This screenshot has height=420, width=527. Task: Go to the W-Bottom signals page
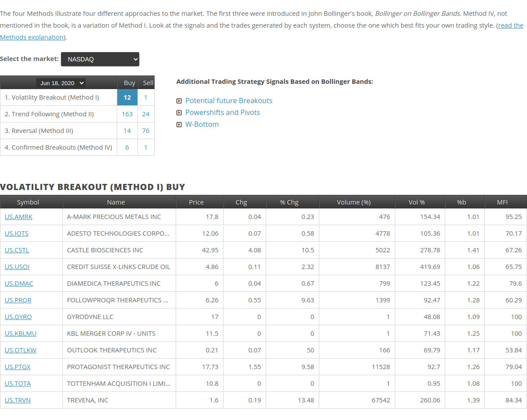tap(202, 125)
